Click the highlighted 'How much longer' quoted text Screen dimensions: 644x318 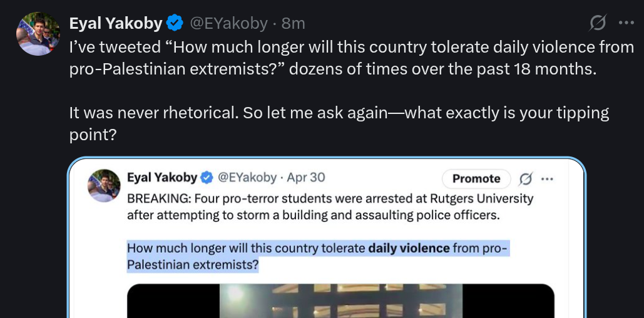pos(244,249)
